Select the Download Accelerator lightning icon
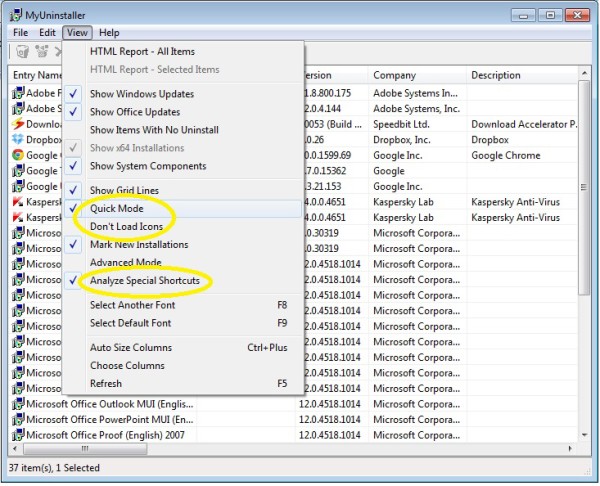600x486 pixels. pyautogui.click(x=18, y=124)
